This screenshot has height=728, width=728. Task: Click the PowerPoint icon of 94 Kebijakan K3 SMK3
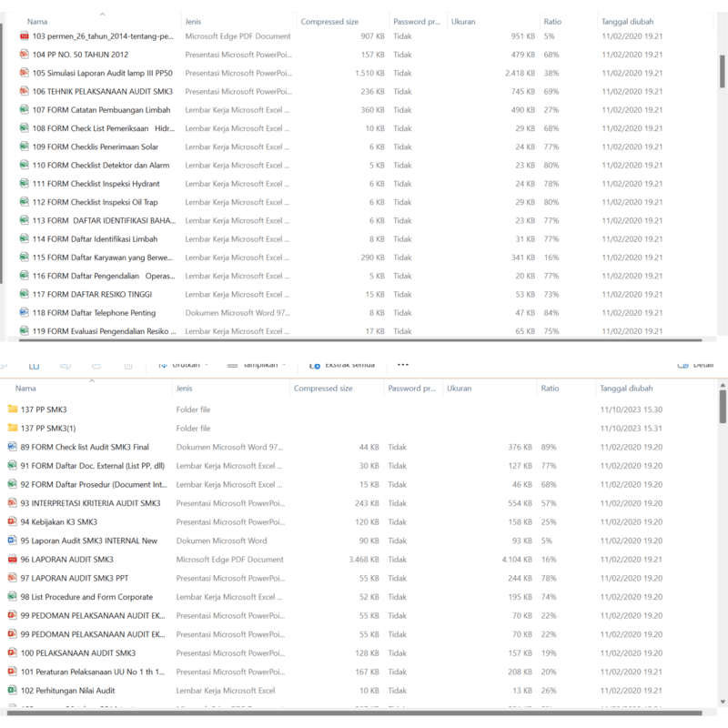(13, 521)
